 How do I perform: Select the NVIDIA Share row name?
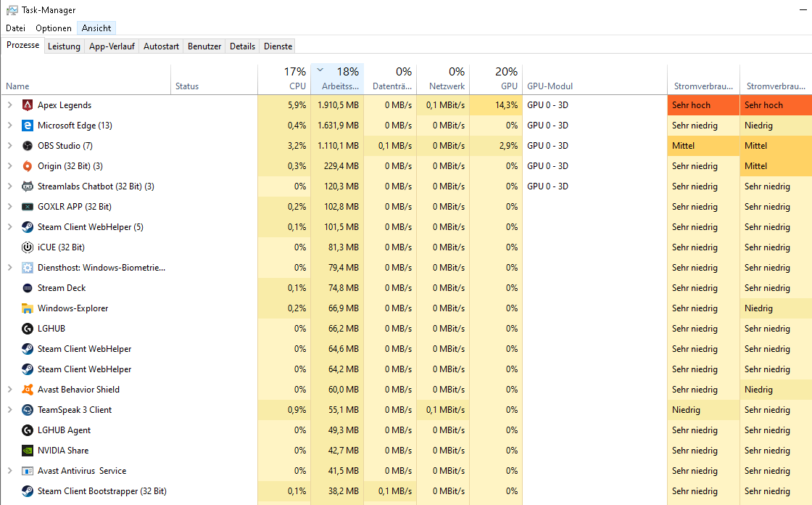coord(62,451)
